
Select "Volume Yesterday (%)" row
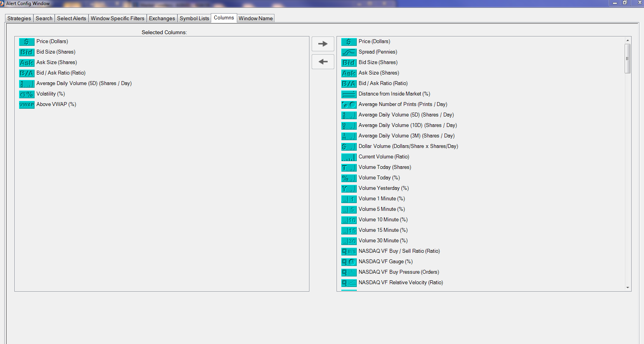click(384, 188)
